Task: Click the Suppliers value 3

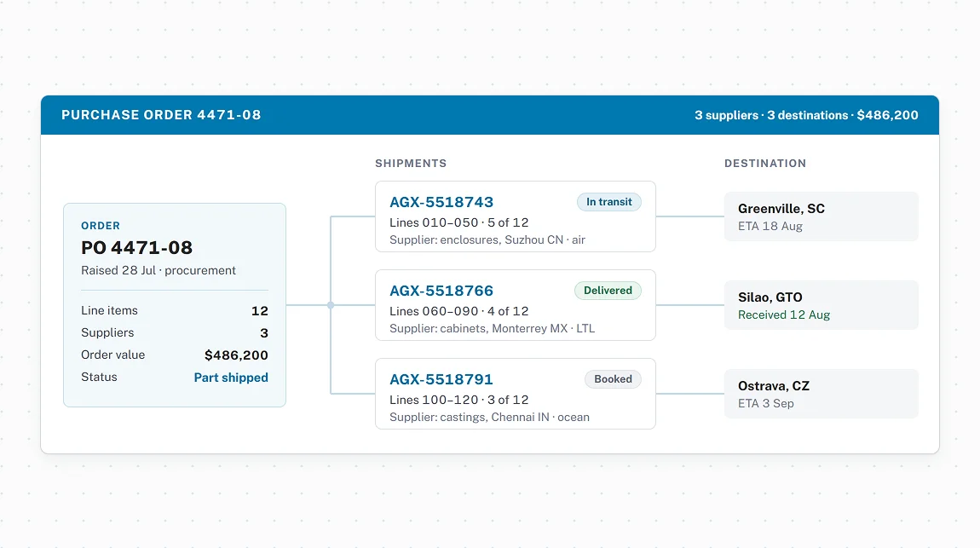Action: 264,333
